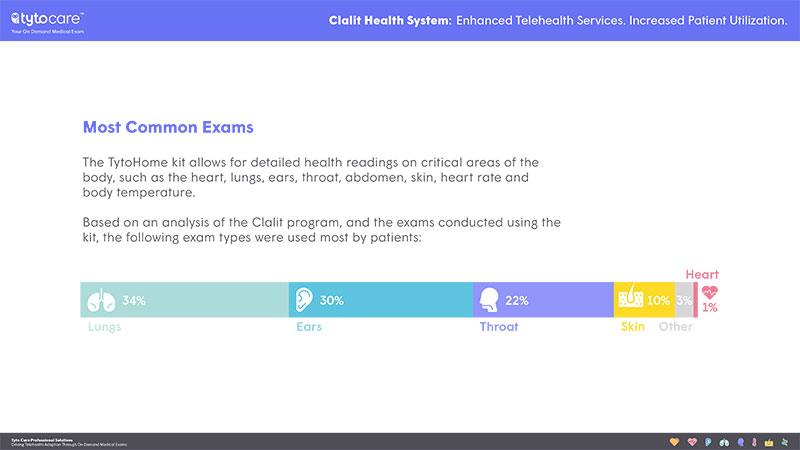
Task: Click the ear icon in the blue segment
Action: click(304, 299)
